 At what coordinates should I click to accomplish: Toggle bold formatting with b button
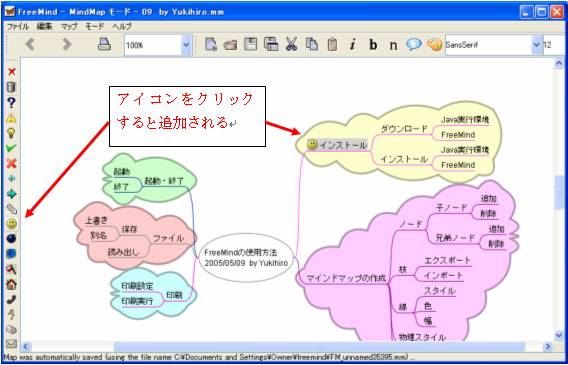[373, 45]
